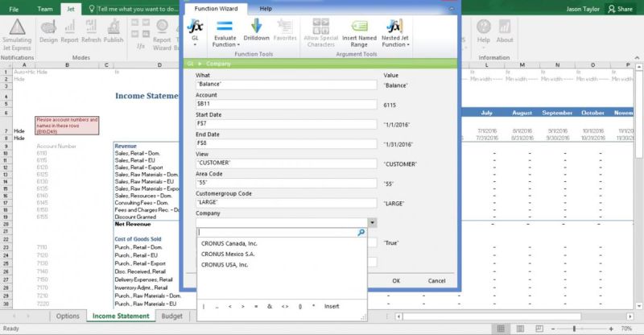This screenshot has height=335, width=644.
Task: Click the zoom out minus icon
Action: click(553, 329)
